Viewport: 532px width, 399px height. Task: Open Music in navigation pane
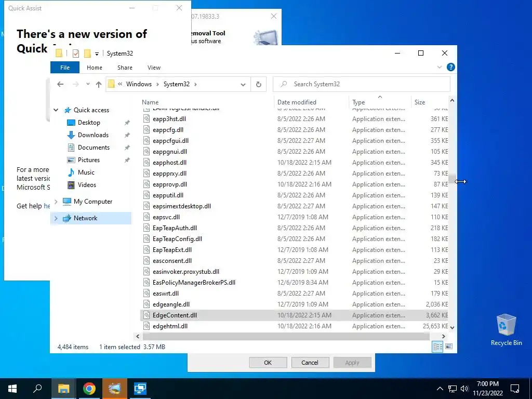[86, 172]
